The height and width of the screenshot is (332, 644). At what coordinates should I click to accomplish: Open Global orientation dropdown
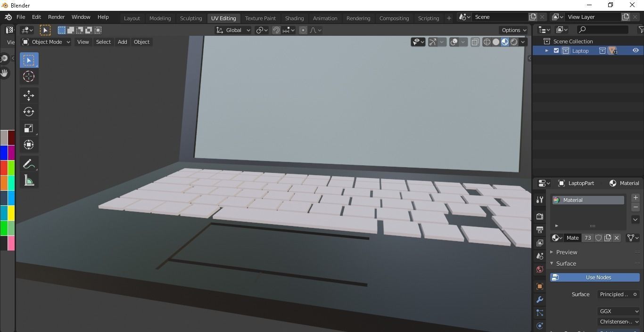[x=233, y=30]
